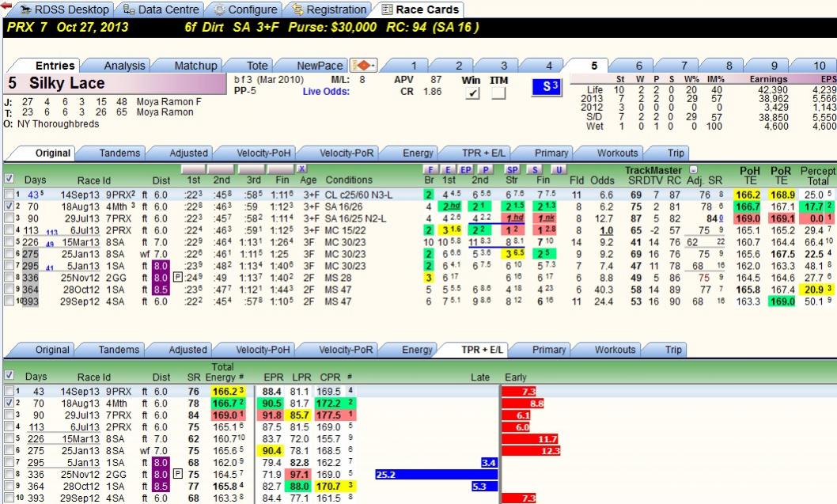
Task: Click the P run style filter button
Action: (485, 170)
